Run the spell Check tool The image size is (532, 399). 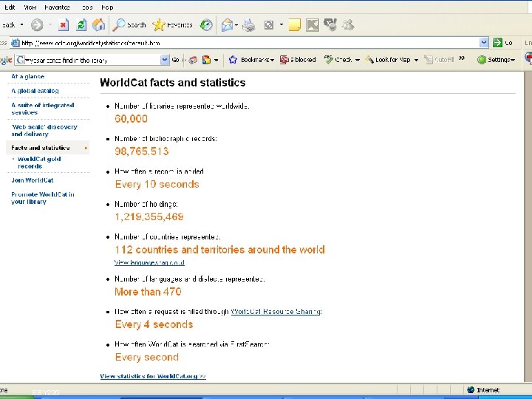click(x=338, y=60)
